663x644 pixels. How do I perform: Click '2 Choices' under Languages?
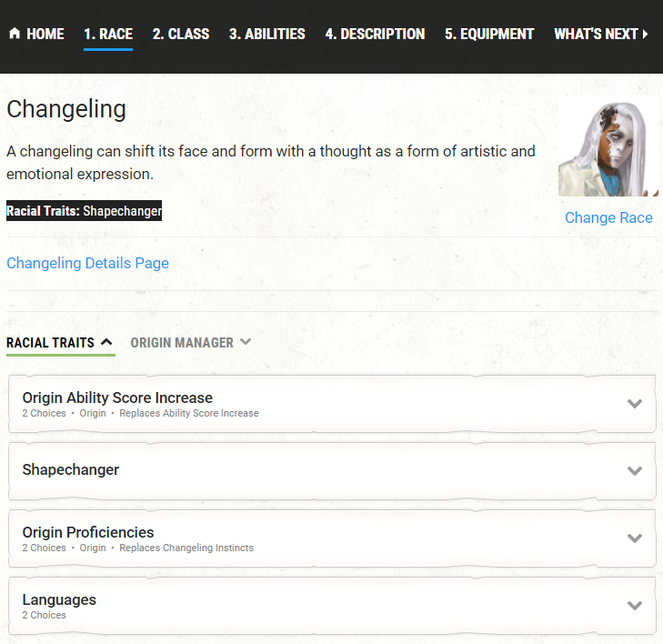[x=44, y=615]
